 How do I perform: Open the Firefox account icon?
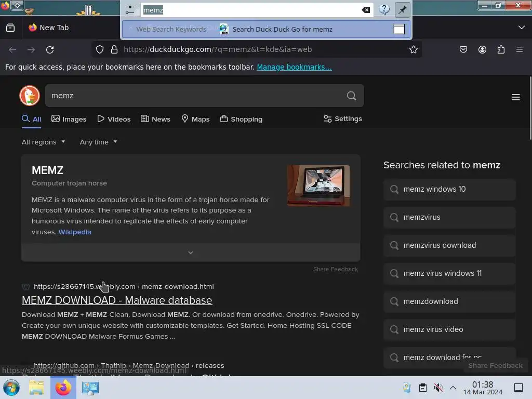point(482,49)
